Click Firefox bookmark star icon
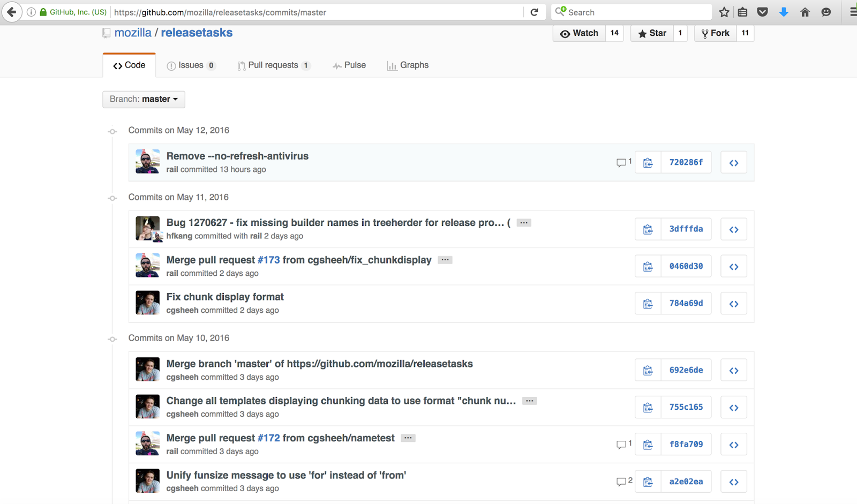The height and width of the screenshot is (504, 857). [724, 12]
